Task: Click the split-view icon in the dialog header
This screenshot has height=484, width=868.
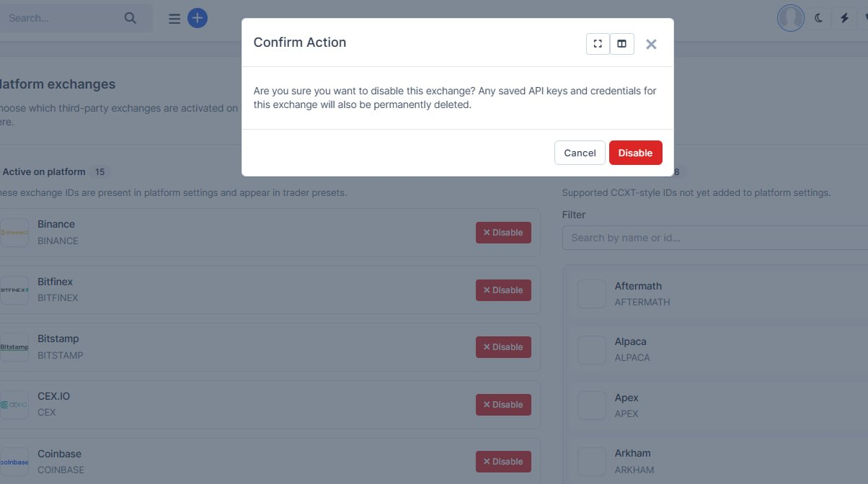Action: [x=621, y=44]
